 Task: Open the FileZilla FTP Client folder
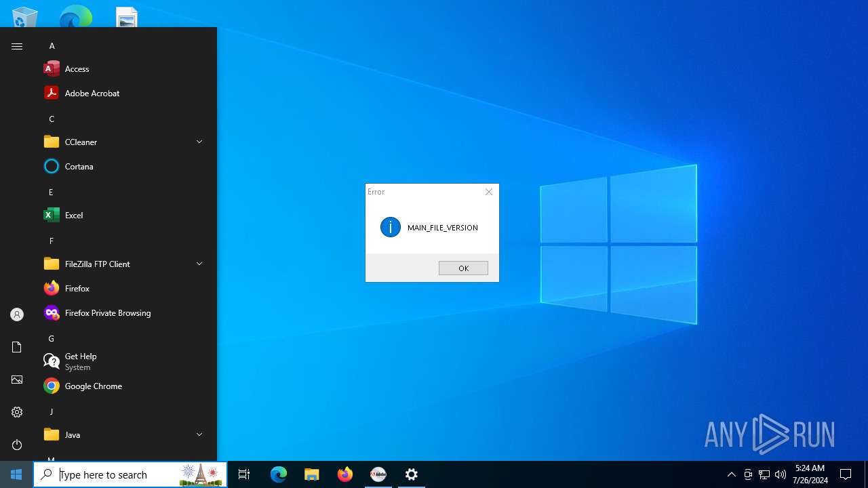tap(125, 264)
